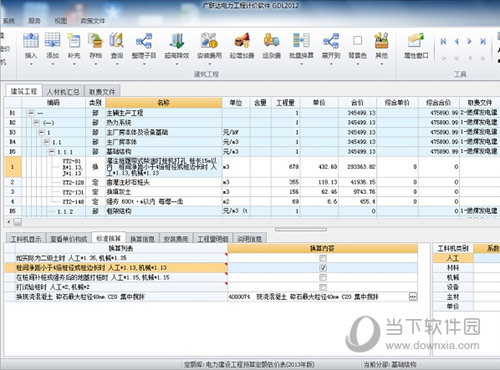Click the horizontal scrollbar left arrow

point(9,222)
